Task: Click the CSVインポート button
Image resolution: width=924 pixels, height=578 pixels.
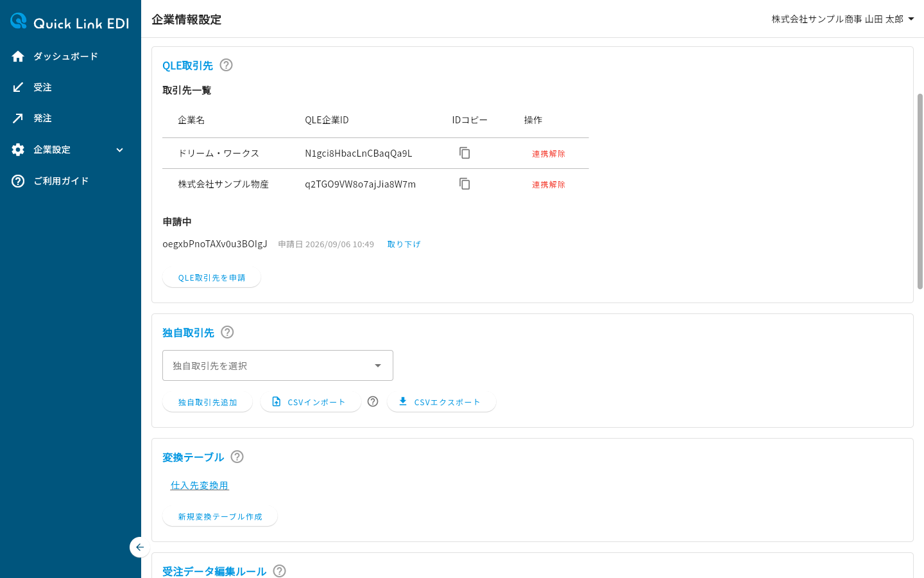Action: [311, 402]
